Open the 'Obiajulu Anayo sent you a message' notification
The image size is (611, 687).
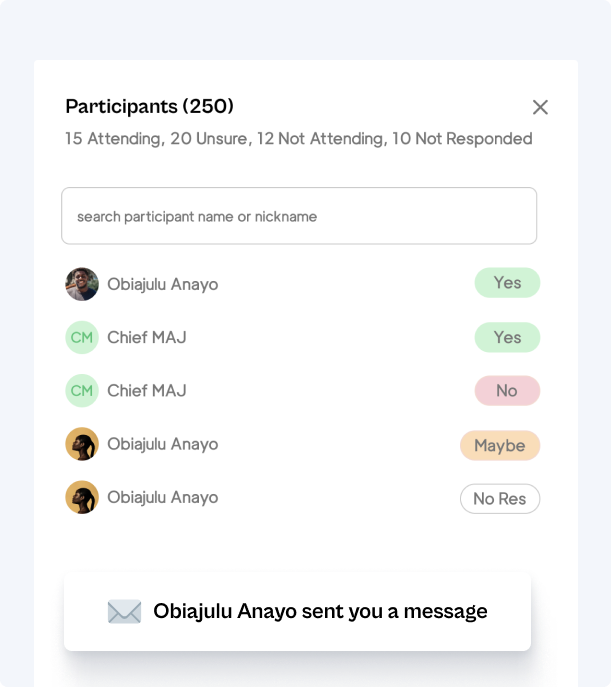(320, 611)
